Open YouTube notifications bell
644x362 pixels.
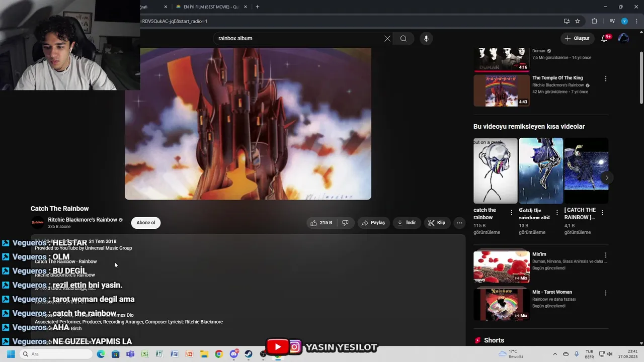tap(605, 38)
